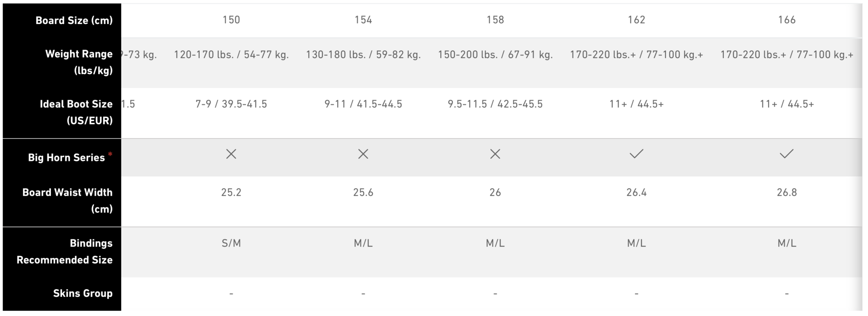Screen dimensions: 868x316
Task: Click the 26.4 waist width value
Action: [636, 193]
